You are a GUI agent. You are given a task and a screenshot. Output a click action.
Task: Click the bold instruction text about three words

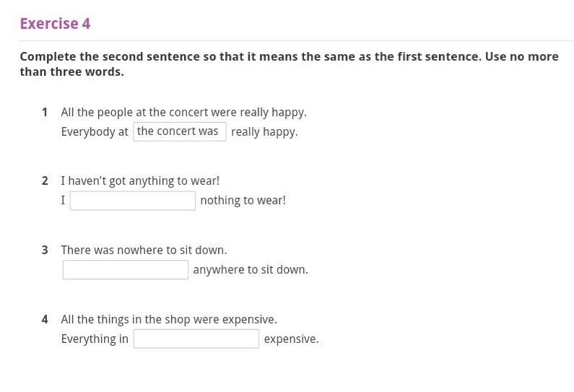click(x=289, y=64)
